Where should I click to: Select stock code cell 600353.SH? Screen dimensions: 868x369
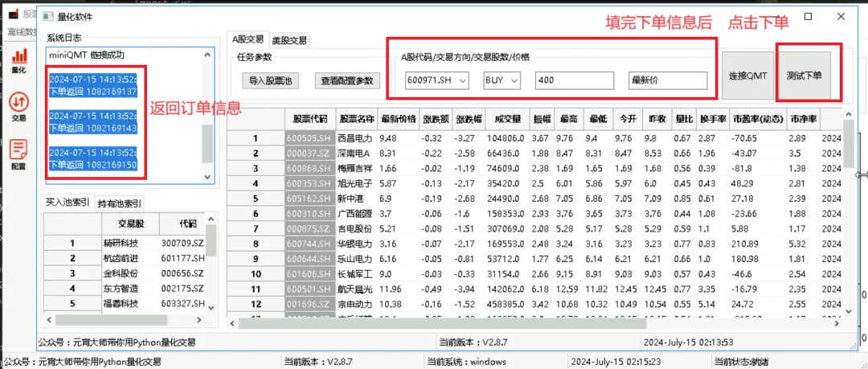pyautogui.click(x=310, y=182)
